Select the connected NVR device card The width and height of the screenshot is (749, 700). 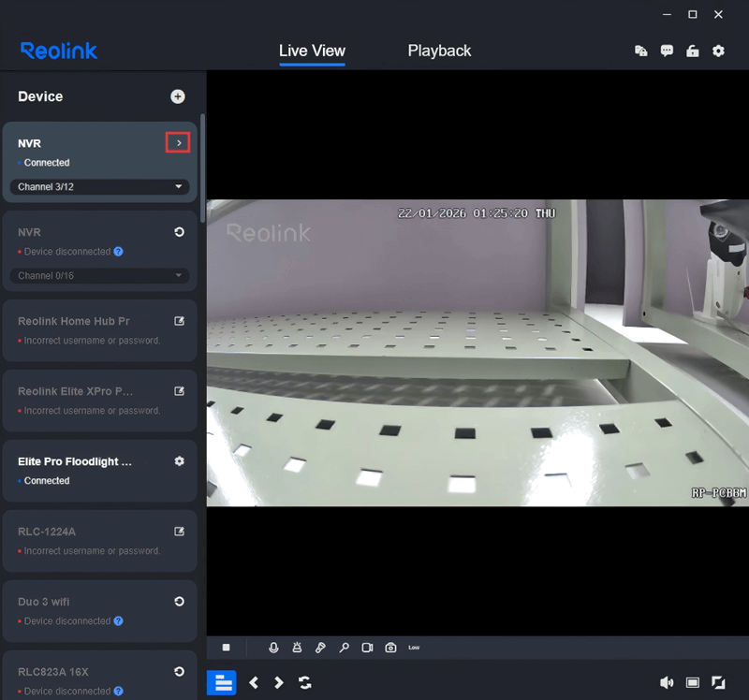pyautogui.click(x=100, y=162)
